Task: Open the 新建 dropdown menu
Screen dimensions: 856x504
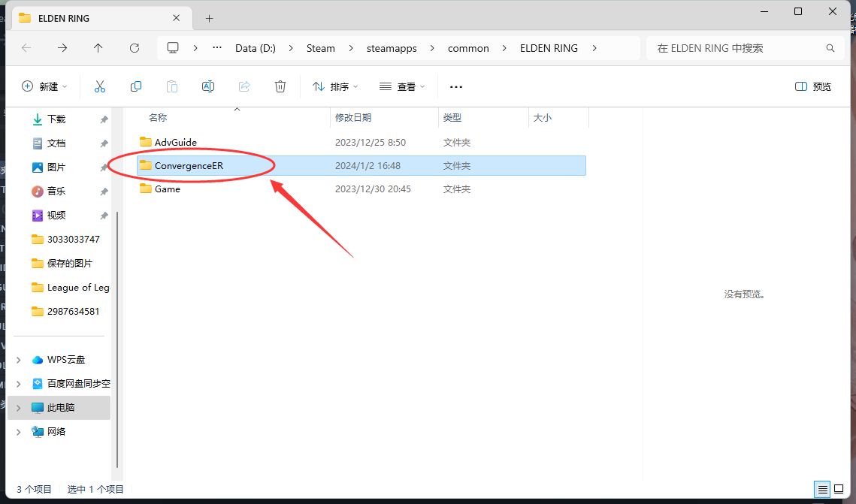Action: 44,86
